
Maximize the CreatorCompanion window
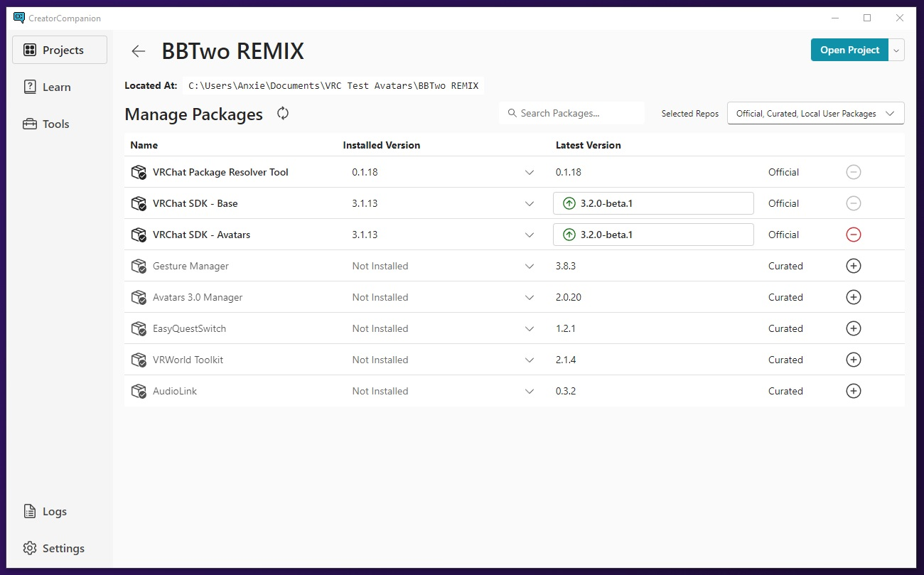(867, 18)
